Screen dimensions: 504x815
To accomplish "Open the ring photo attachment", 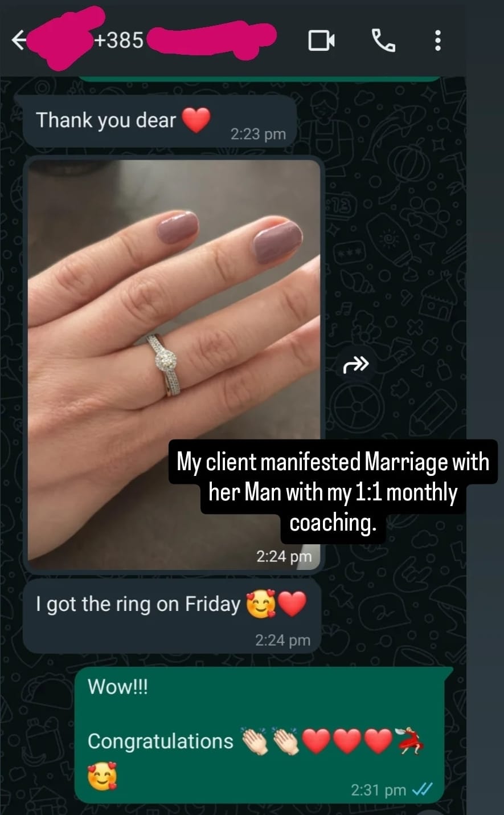I will 174,364.
